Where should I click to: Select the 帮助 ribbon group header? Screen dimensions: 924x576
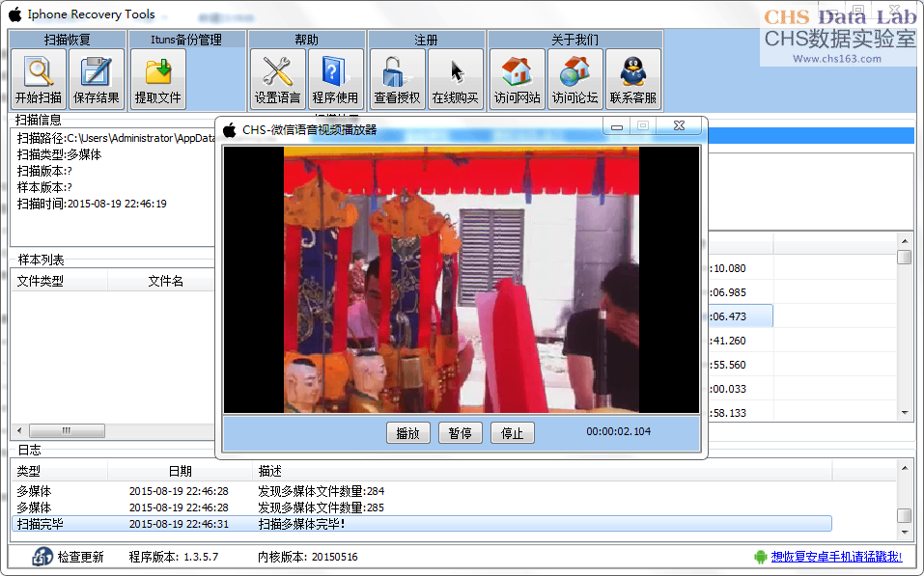[x=306, y=40]
